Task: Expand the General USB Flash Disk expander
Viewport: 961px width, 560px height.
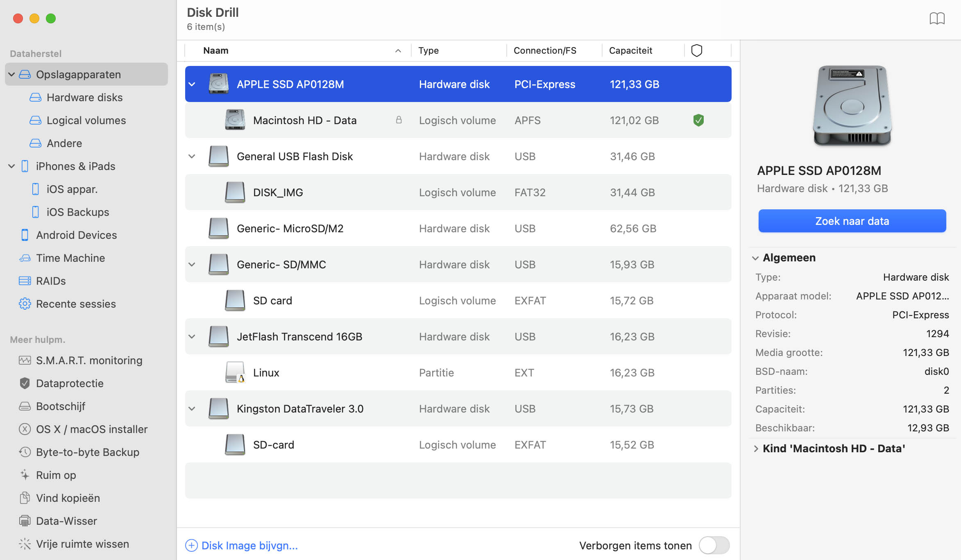Action: click(193, 156)
